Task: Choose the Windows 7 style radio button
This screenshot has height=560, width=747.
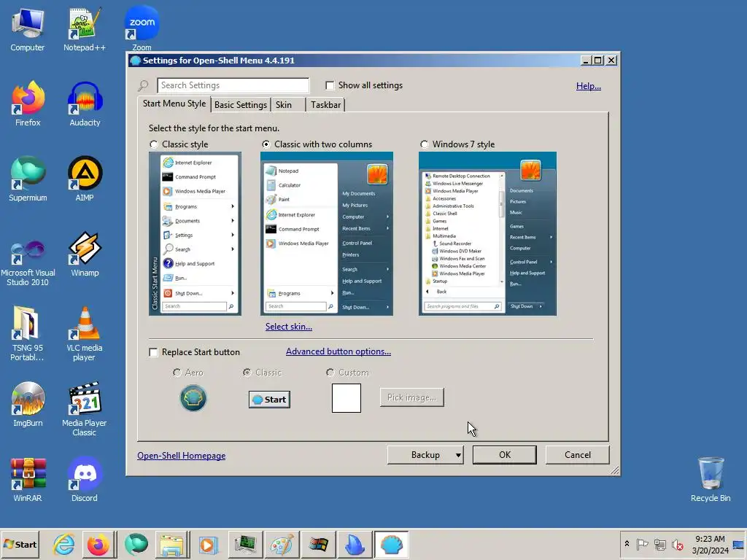Action: pyautogui.click(x=425, y=144)
